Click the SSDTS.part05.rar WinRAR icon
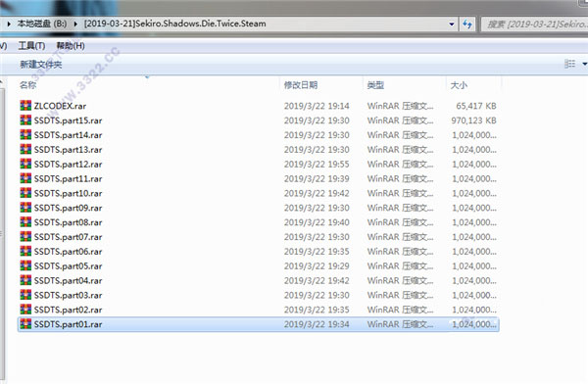 pyautogui.click(x=25, y=265)
